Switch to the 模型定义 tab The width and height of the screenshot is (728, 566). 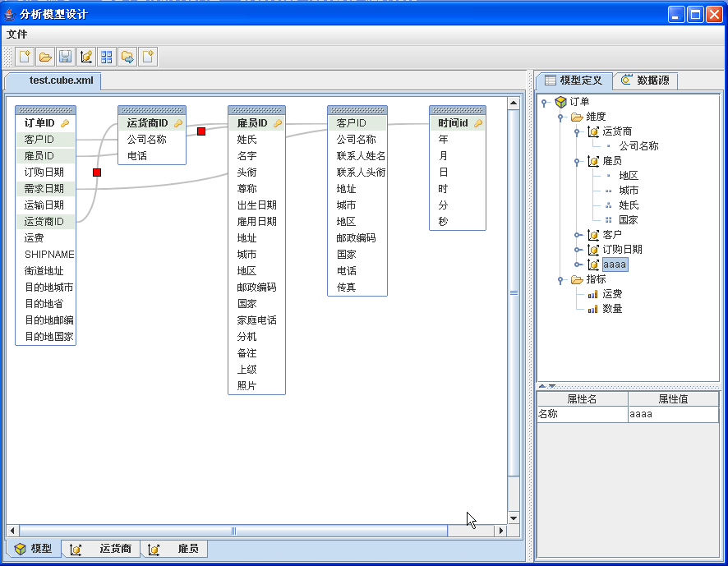click(x=574, y=81)
